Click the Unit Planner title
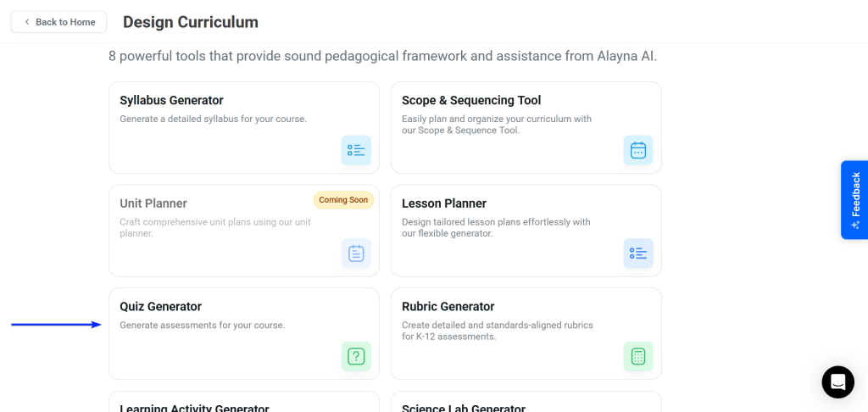Viewport: 868px width, 412px height. [x=153, y=203]
